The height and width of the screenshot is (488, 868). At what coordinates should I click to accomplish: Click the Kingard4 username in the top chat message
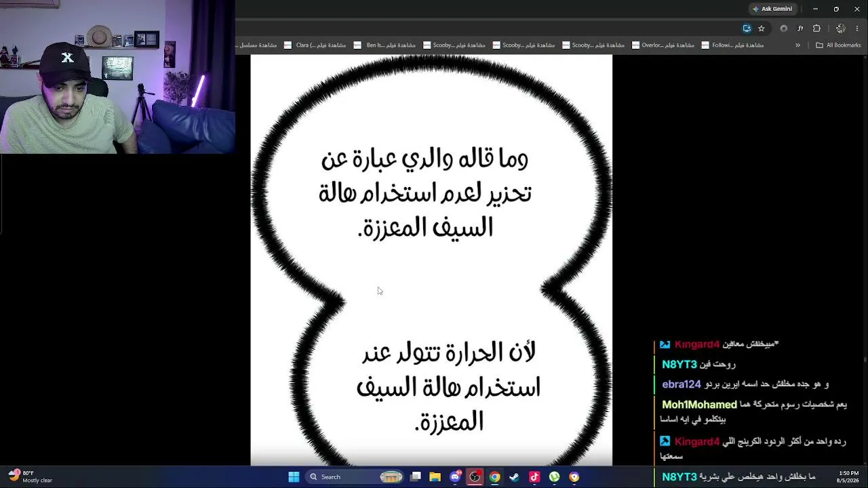point(697,344)
